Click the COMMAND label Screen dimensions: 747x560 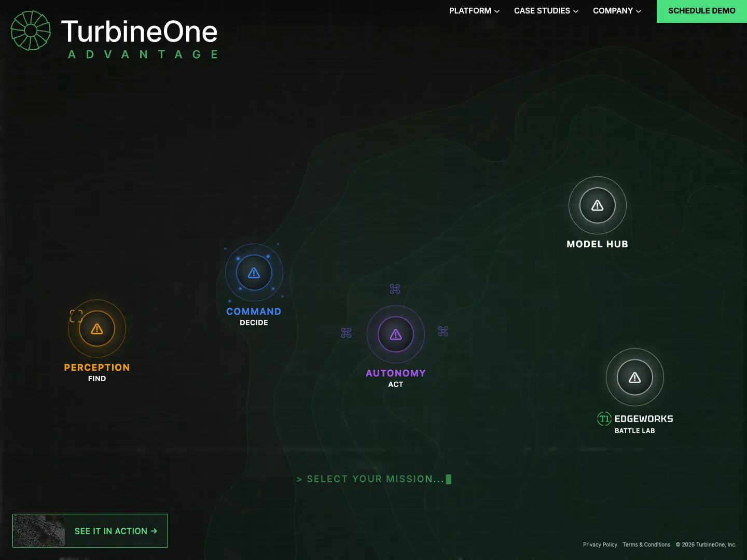[254, 311]
